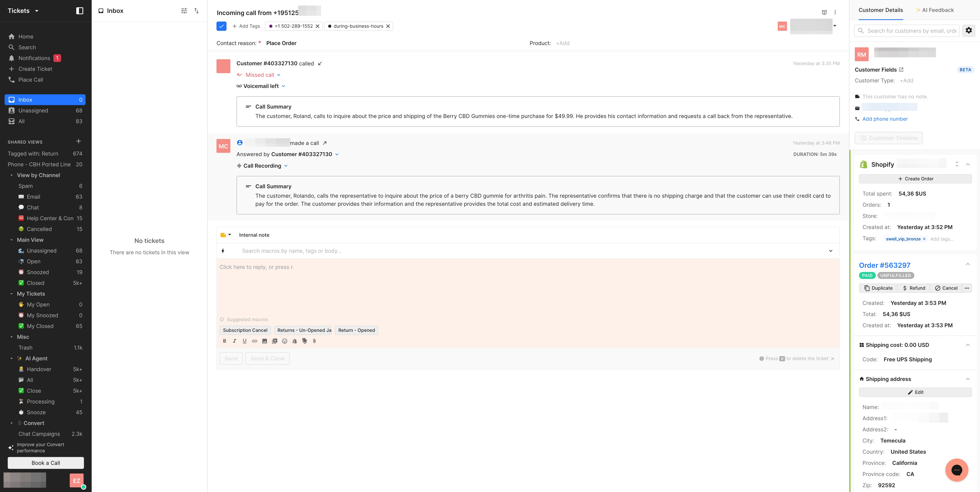Click the snooze ticket clock icon
980x492 pixels.
(x=824, y=12)
